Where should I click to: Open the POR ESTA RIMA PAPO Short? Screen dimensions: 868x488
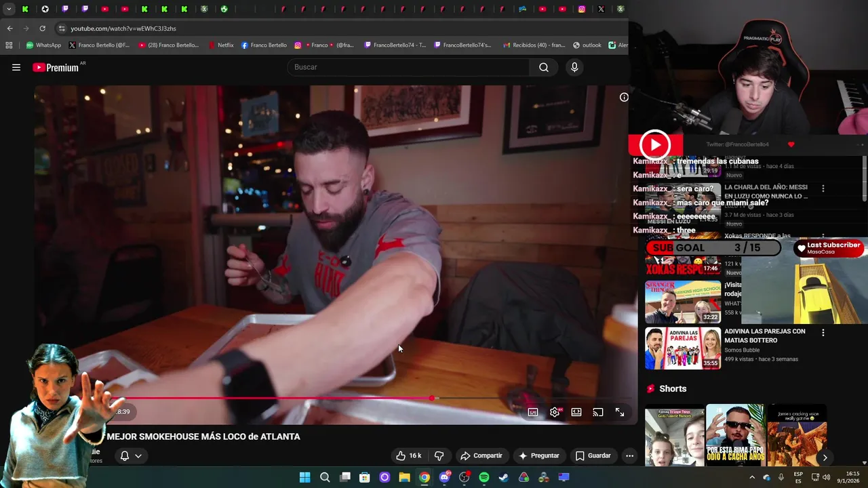click(x=736, y=435)
